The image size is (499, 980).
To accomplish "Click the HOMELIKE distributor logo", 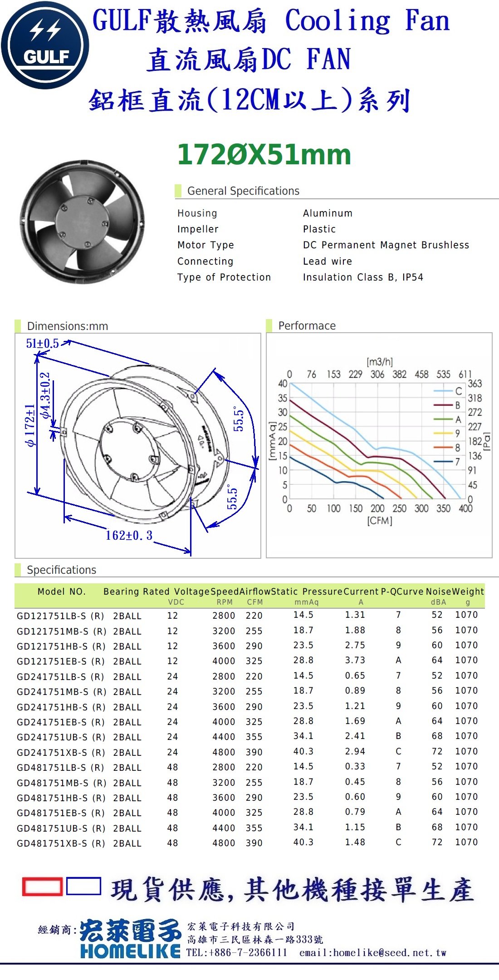I will click(130, 939).
